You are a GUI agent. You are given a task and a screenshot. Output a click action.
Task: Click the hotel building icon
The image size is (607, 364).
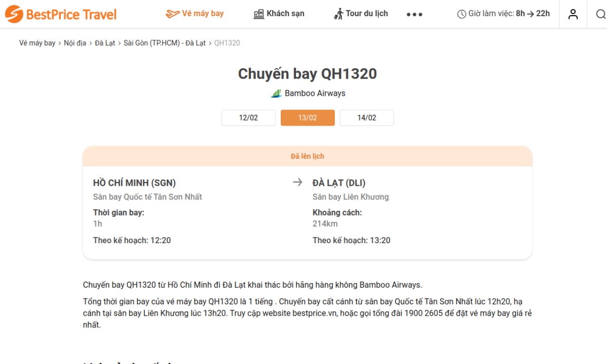(259, 14)
